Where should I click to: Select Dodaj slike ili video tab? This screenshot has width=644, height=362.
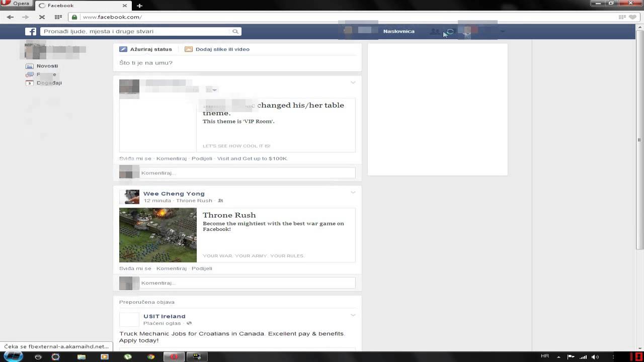point(217,49)
